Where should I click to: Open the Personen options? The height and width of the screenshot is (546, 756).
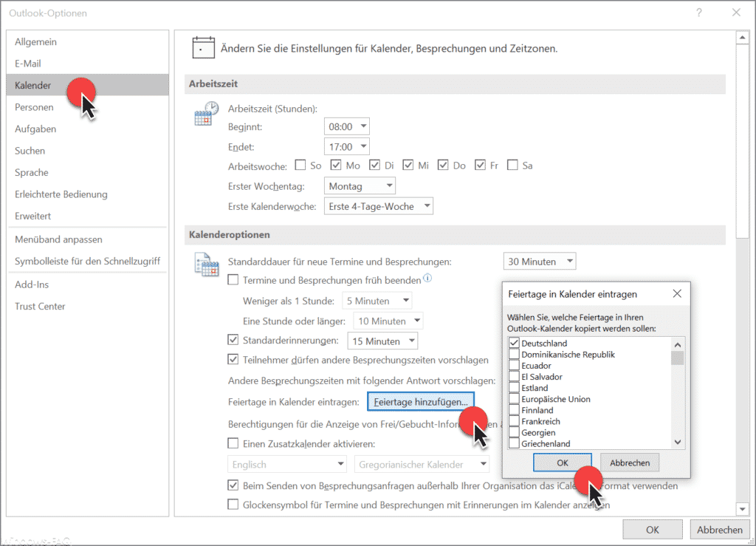[x=88, y=107]
